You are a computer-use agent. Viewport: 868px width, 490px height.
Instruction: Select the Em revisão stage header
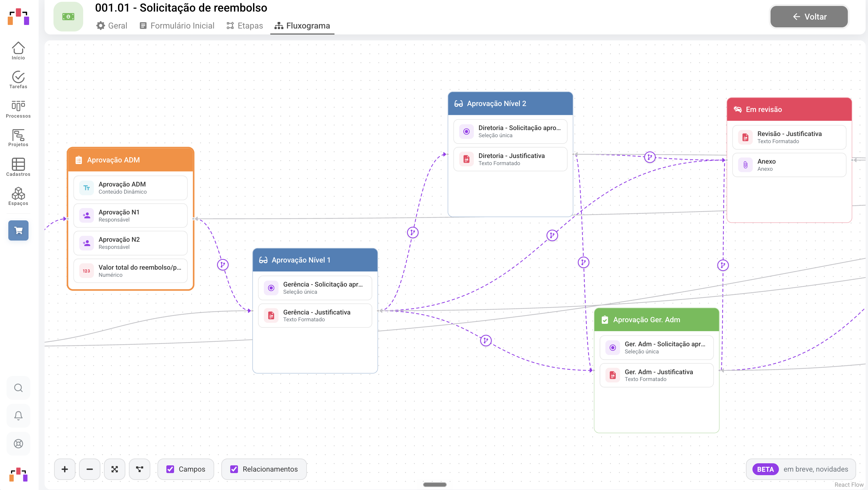pyautogui.click(x=789, y=110)
